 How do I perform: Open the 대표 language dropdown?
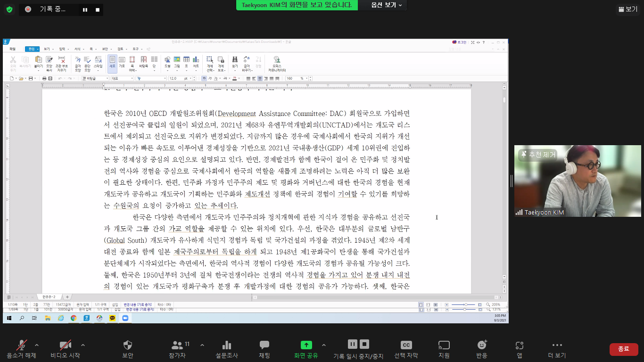(x=122, y=78)
